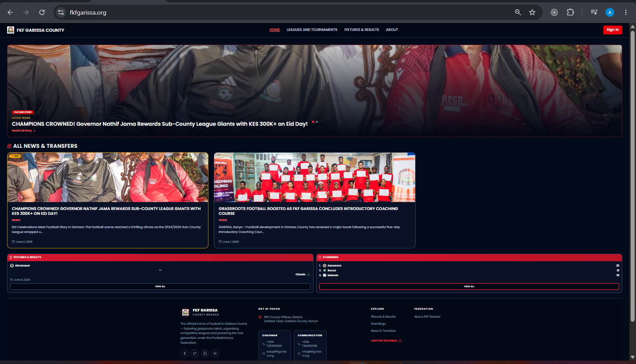This screenshot has width=636, height=364.
Task: Open the media control icon in toolbar
Action: click(x=594, y=12)
